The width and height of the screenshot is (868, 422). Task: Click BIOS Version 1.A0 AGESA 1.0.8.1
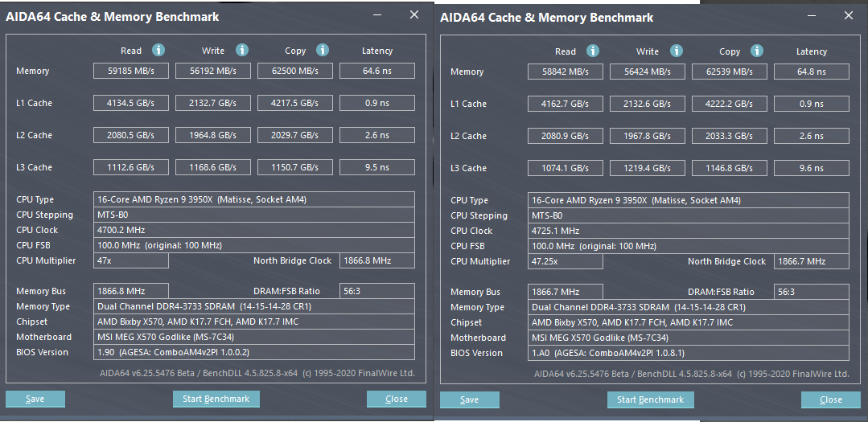pos(689,353)
